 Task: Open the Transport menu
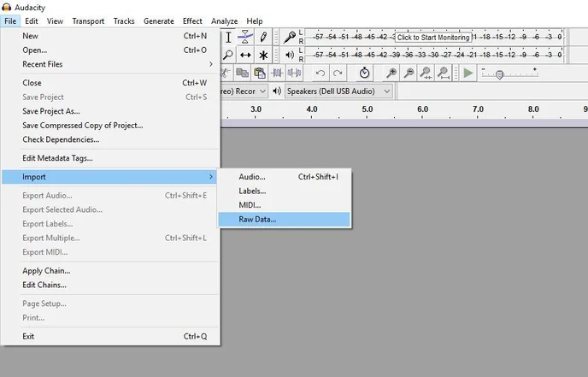pyautogui.click(x=88, y=21)
